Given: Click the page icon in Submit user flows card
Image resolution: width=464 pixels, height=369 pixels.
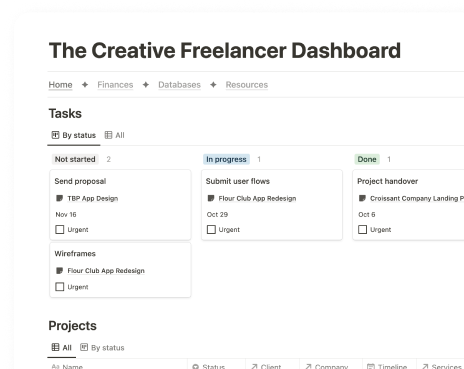Looking at the screenshot, I should [x=211, y=198].
